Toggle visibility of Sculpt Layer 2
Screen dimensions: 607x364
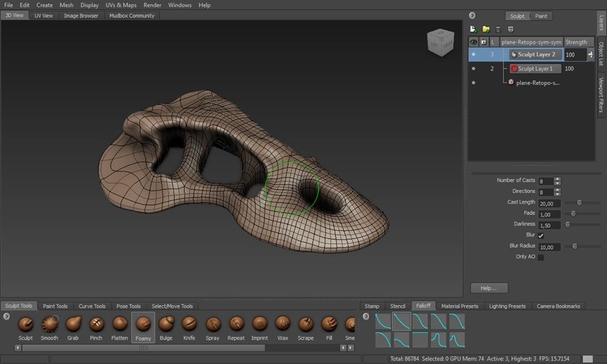474,54
